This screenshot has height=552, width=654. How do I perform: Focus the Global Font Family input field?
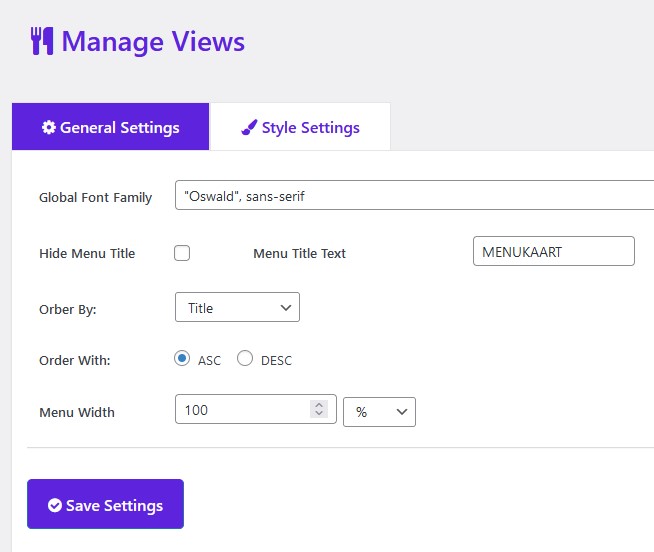click(x=415, y=195)
